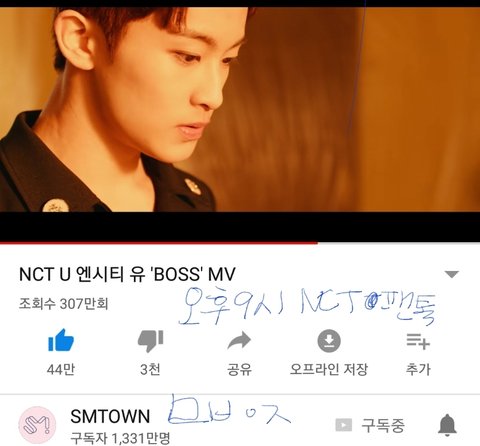Viewport: 480px width, 446px height.
Task: Tap the add-to-playlist icon
Action: point(418,342)
